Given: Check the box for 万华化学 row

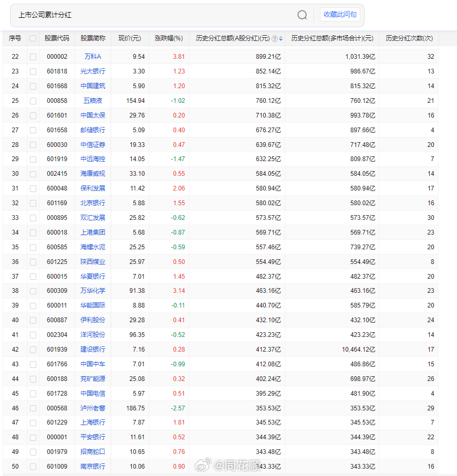Looking at the screenshot, I should (33, 291).
